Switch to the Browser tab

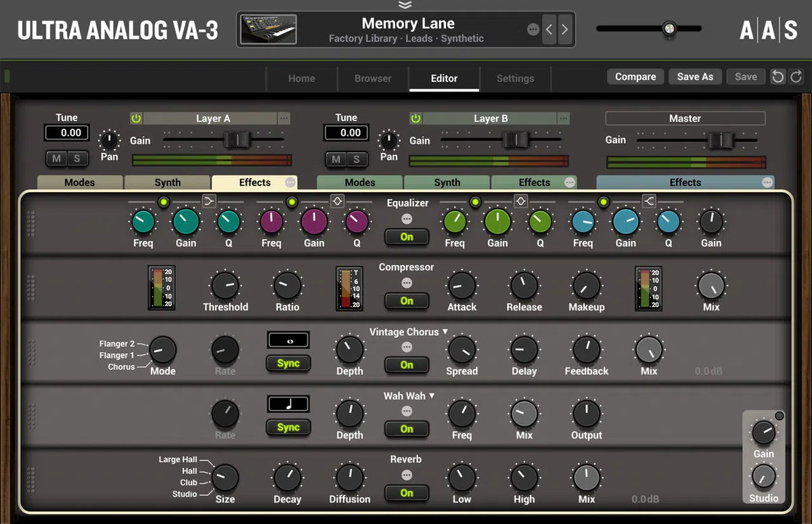[x=373, y=79]
